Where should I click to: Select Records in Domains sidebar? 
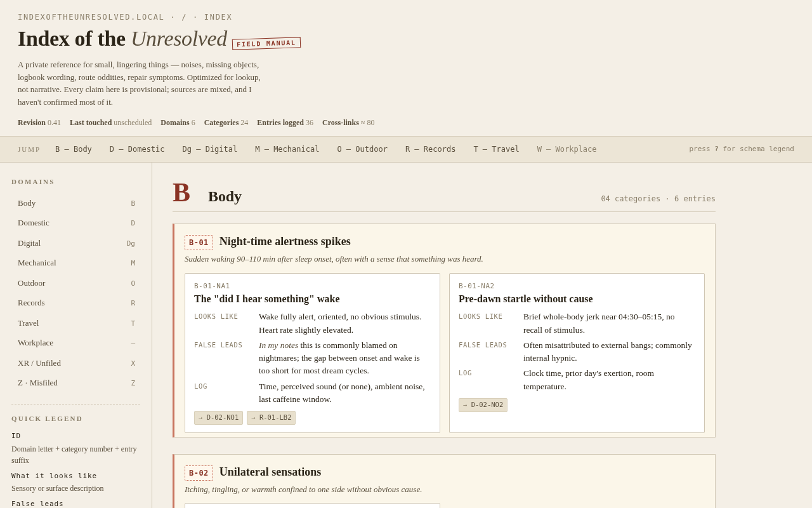76,303
